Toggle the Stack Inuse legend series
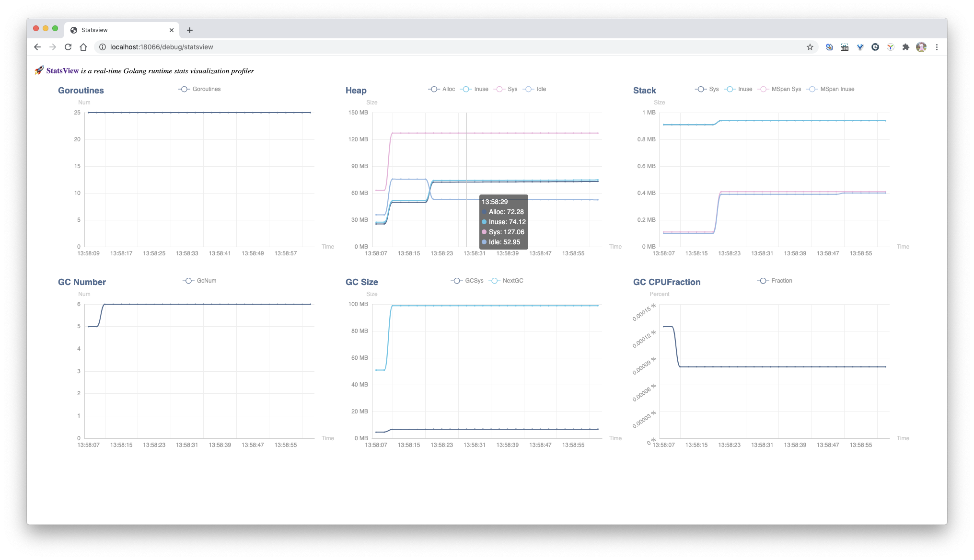 click(738, 89)
